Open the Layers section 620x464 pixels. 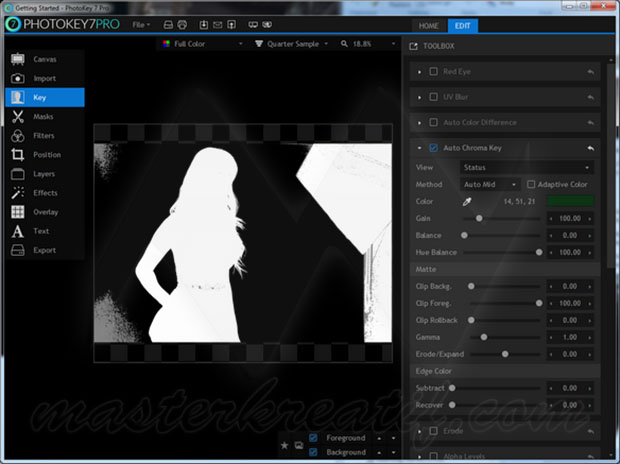coord(44,174)
